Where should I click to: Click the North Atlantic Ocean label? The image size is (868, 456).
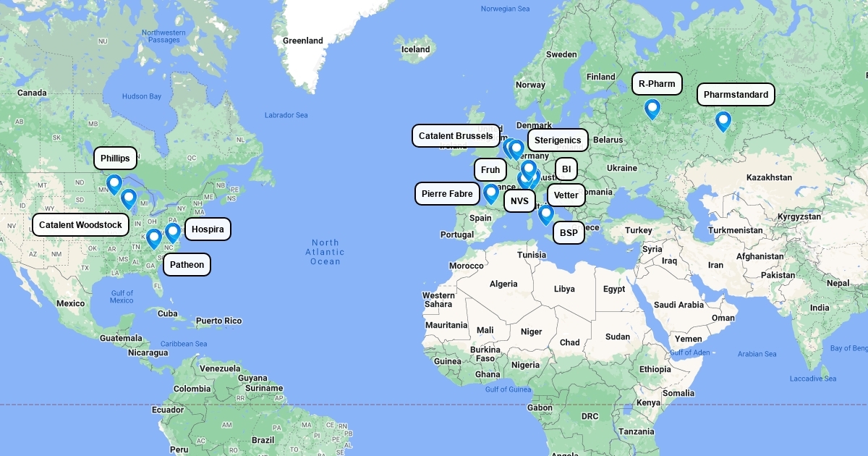coord(325,252)
